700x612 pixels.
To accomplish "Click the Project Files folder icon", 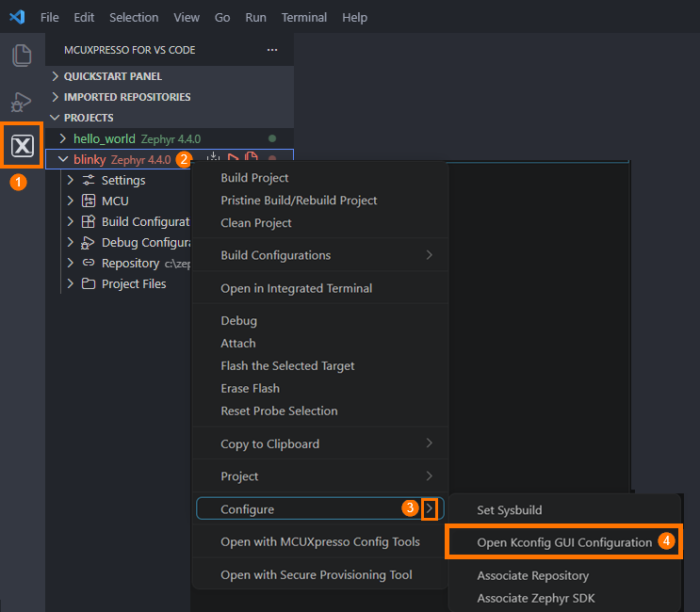I will tap(89, 283).
